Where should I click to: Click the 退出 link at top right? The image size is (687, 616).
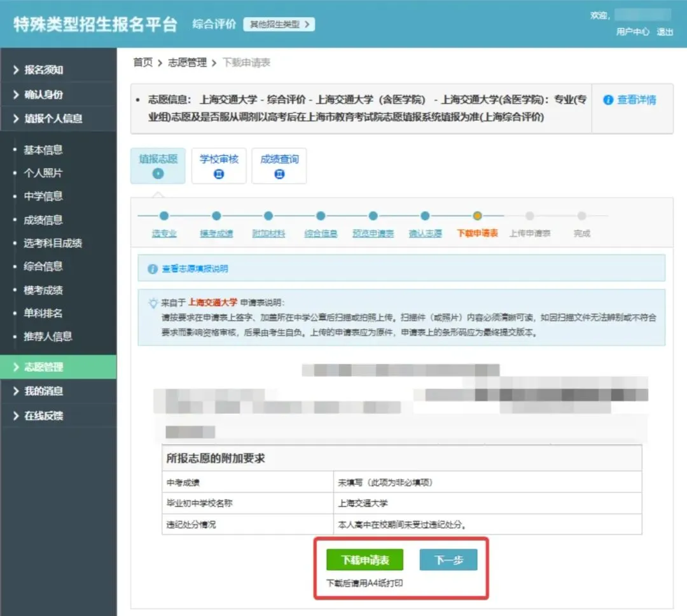[x=665, y=32]
